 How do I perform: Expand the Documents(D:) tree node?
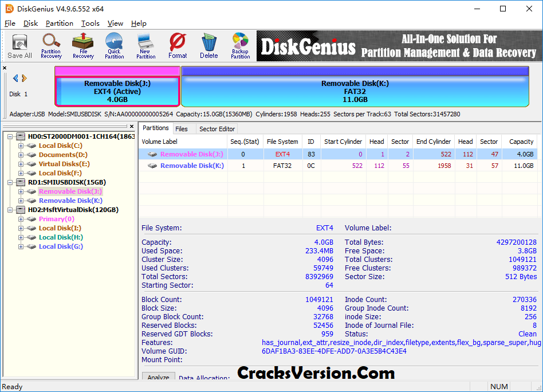click(x=21, y=155)
